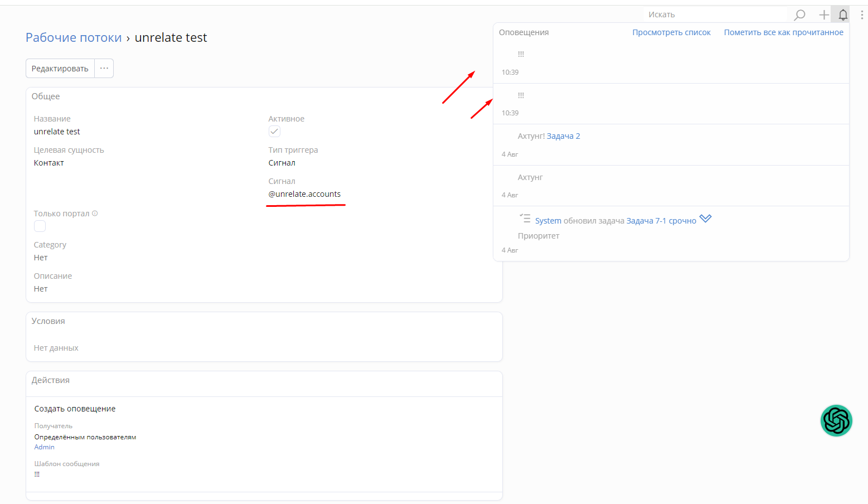The height and width of the screenshot is (504, 868).
Task: Open the vertical three-dot menu
Action: (861, 15)
